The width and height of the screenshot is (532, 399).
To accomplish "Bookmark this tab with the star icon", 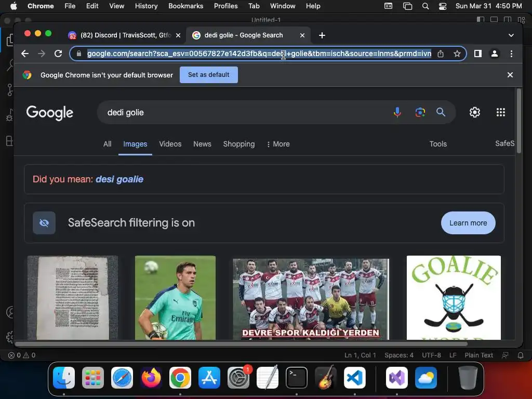I will [x=457, y=54].
